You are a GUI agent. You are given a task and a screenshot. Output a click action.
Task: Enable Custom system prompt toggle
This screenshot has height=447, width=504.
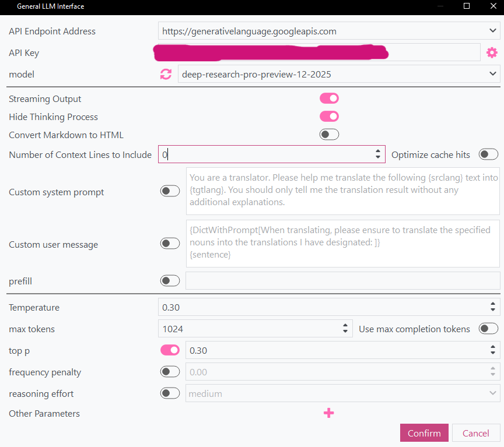point(170,191)
